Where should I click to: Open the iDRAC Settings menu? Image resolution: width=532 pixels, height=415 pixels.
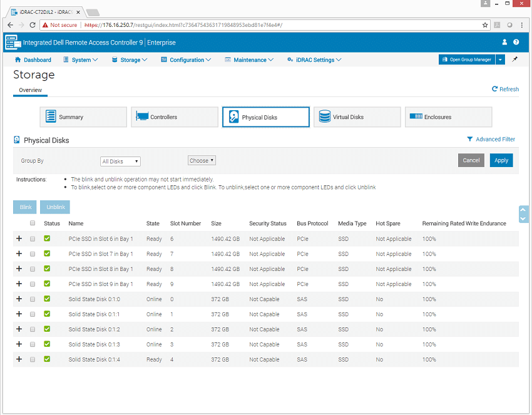click(x=314, y=59)
